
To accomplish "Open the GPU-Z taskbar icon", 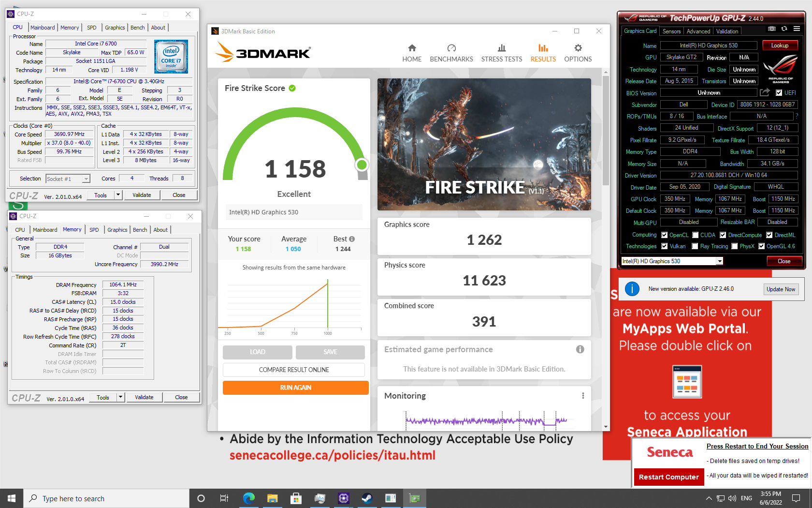I will point(414,498).
